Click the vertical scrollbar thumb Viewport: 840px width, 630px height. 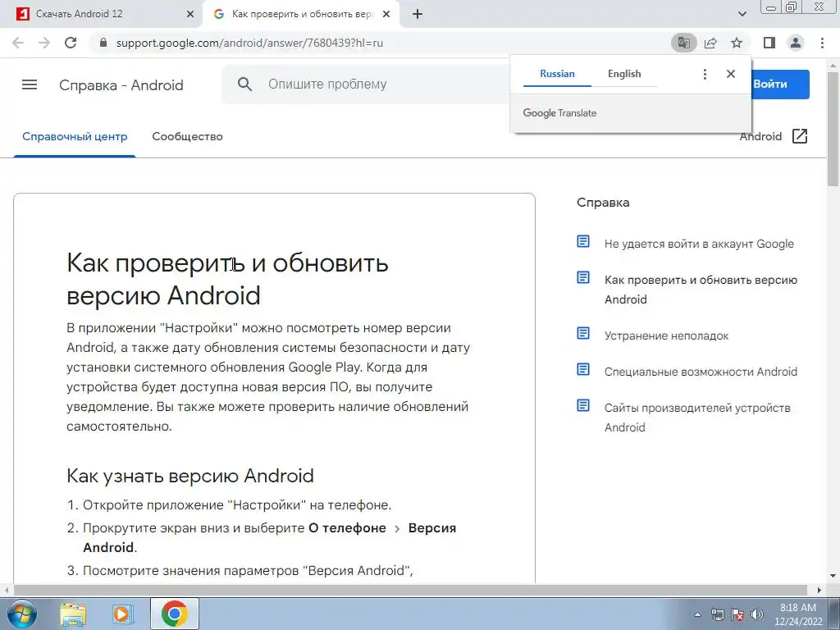click(833, 129)
